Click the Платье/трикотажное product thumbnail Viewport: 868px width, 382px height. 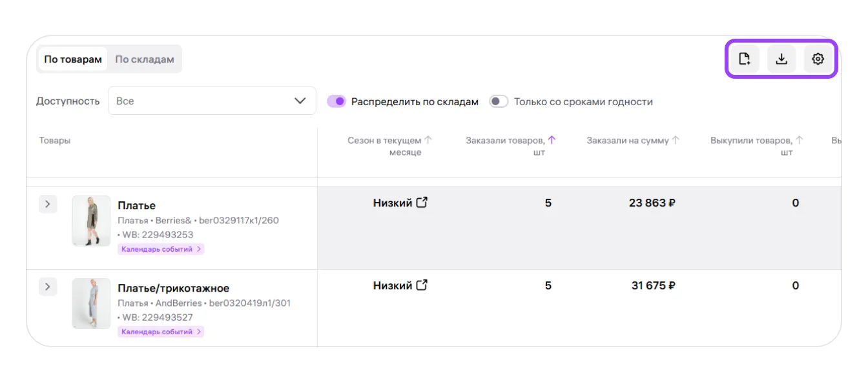91,303
